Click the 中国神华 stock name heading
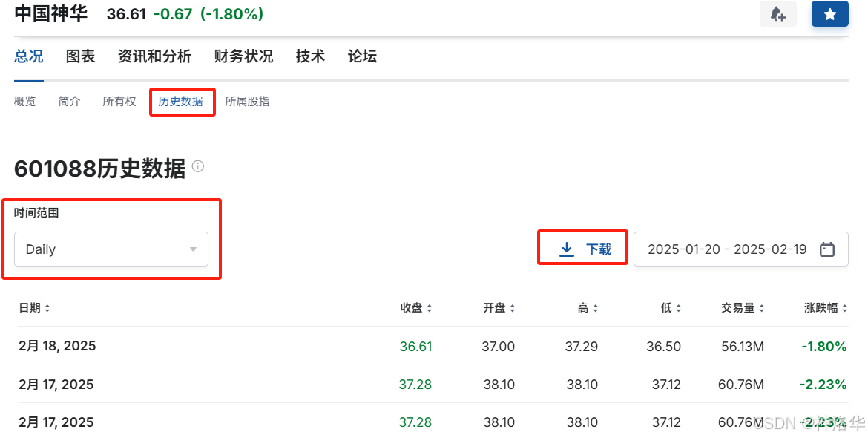 (51, 13)
